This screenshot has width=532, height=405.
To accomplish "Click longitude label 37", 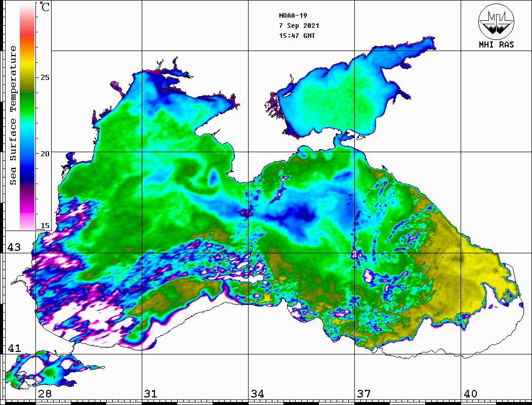I will click(x=364, y=393).
